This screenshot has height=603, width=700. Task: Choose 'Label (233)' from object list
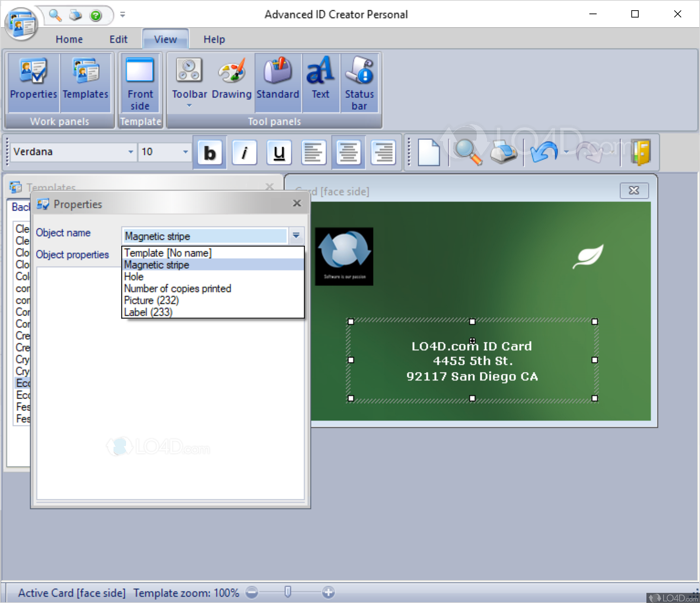pyautogui.click(x=213, y=312)
